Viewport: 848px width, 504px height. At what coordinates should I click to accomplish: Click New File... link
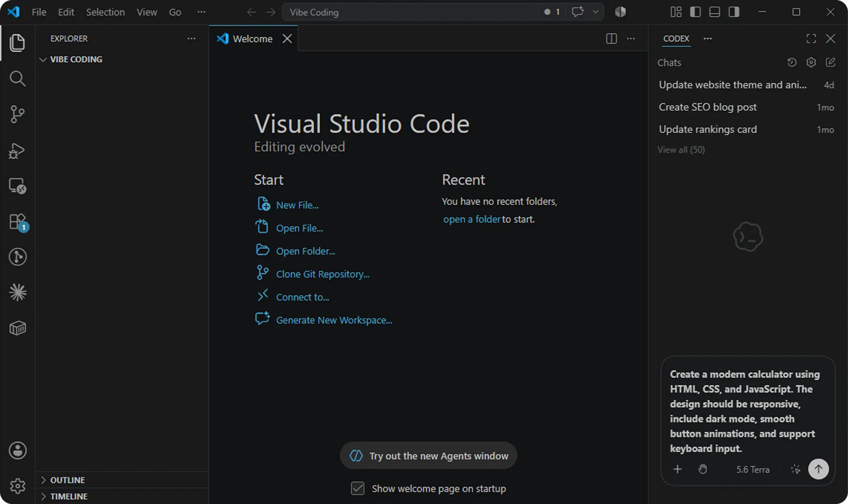click(x=297, y=205)
